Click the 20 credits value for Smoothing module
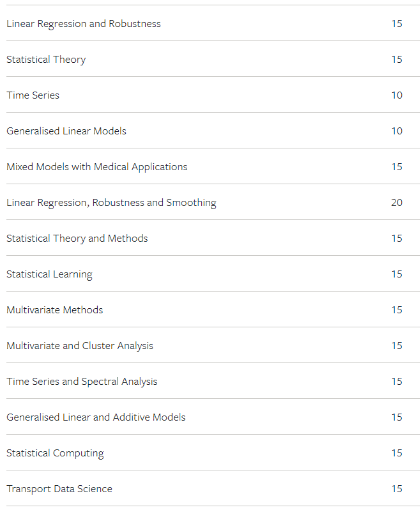Screen dimensions: 420x509 397,202
